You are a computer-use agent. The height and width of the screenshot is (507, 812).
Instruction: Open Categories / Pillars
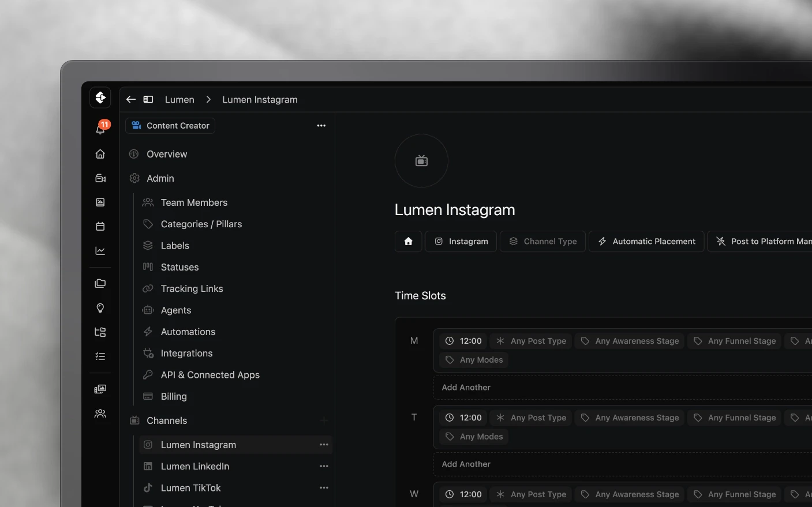(201, 224)
